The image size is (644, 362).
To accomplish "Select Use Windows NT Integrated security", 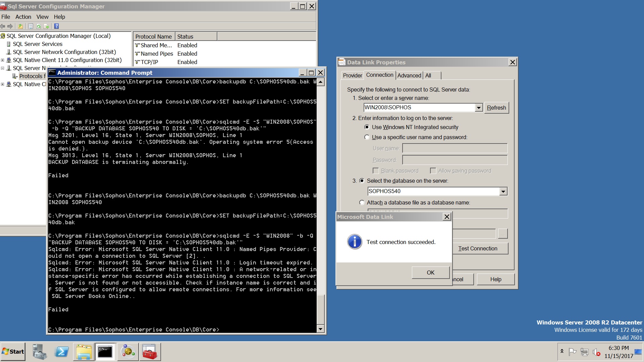I will (367, 127).
